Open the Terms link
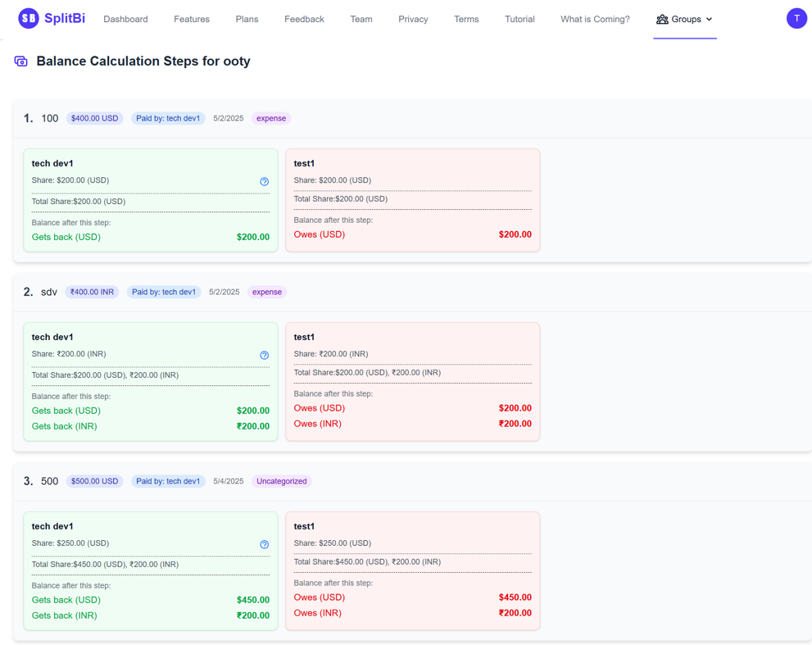The height and width of the screenshot is (645, 812). (x=466, y=19)
